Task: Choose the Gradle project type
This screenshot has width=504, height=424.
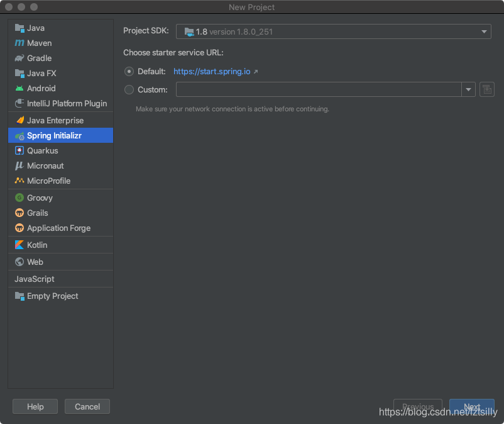Action: click(x=60, y=59)
